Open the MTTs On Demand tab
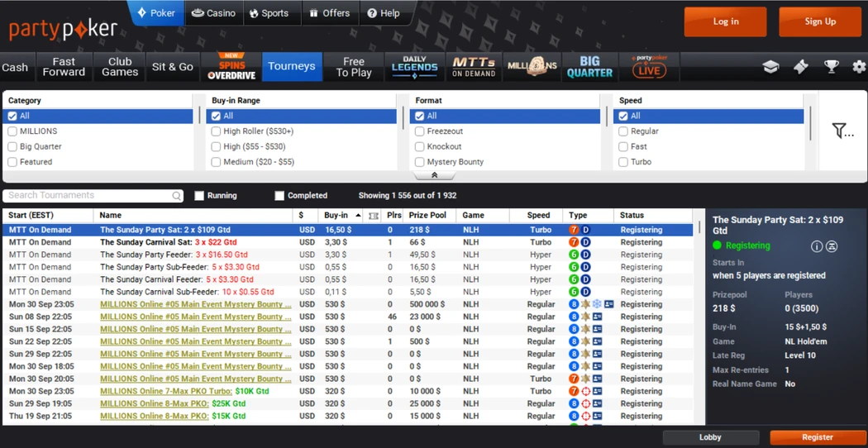Image resolution: width=868 pixels, height=448 pixels. [x=474, y=67]
